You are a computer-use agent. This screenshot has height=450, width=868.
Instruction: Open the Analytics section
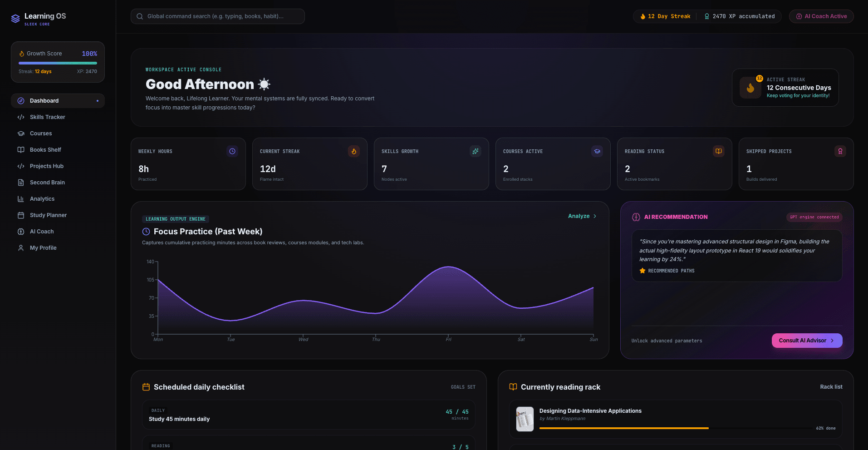click(x=58, y=199)
